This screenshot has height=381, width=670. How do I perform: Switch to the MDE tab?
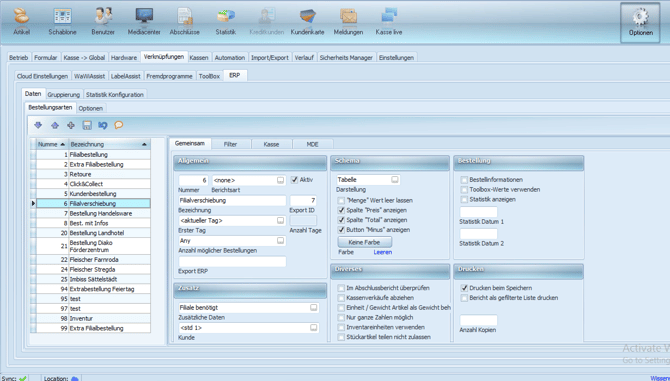click(312, 144)
